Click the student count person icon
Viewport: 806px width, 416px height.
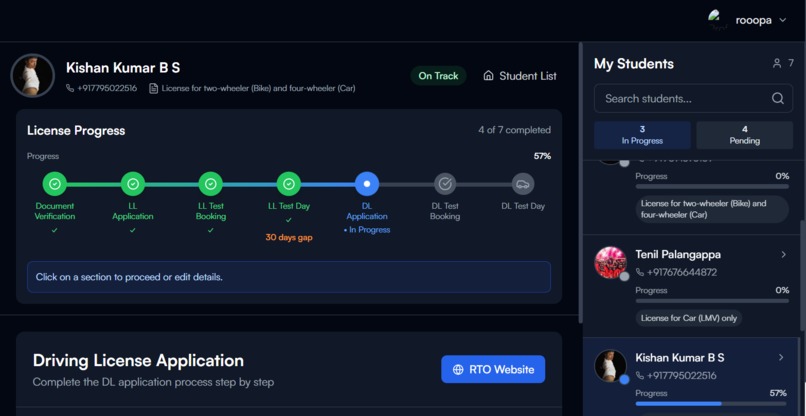pyautogui.click(x=777, y=63)
